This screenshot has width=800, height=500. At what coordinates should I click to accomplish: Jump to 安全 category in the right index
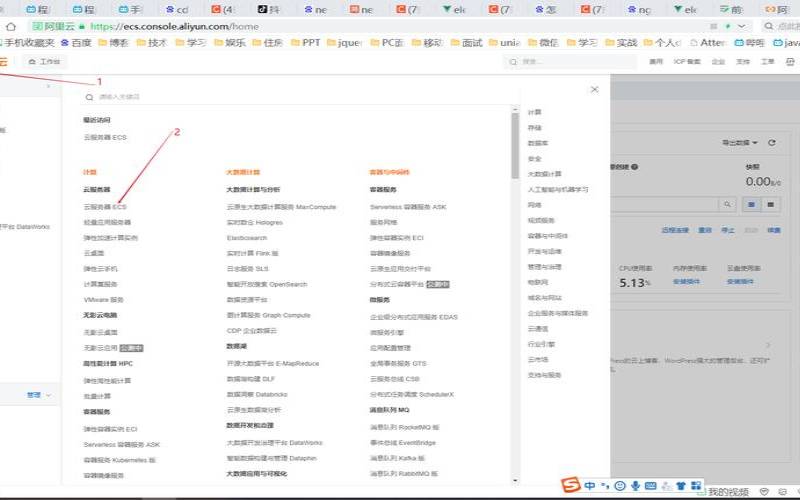pyautogui.click(x=535, y=159)
